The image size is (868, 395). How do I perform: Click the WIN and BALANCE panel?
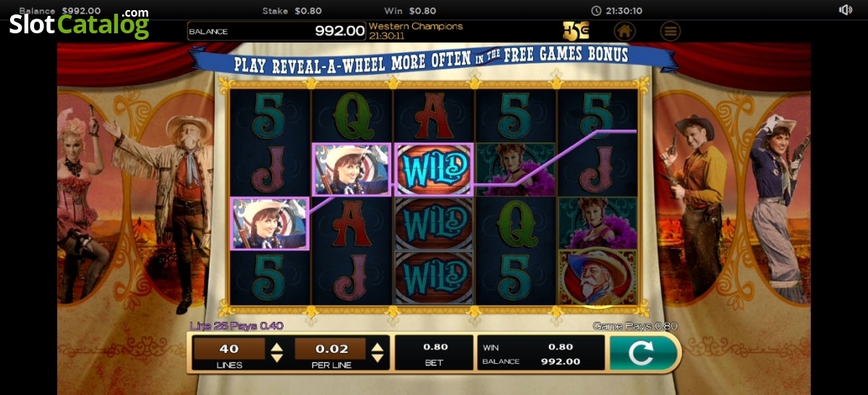click(x=540, y=353)
